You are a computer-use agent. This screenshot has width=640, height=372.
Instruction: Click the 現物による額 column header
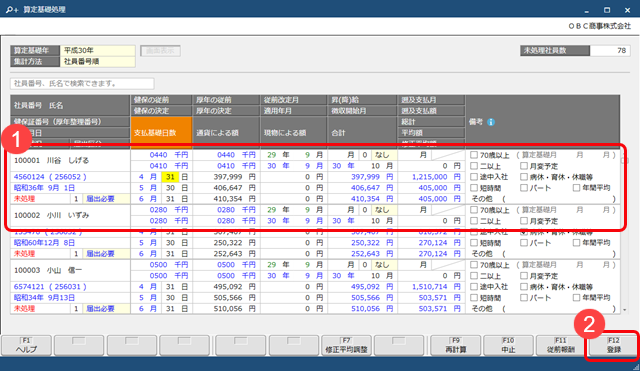pyautogui.click(x=293, y=133)
